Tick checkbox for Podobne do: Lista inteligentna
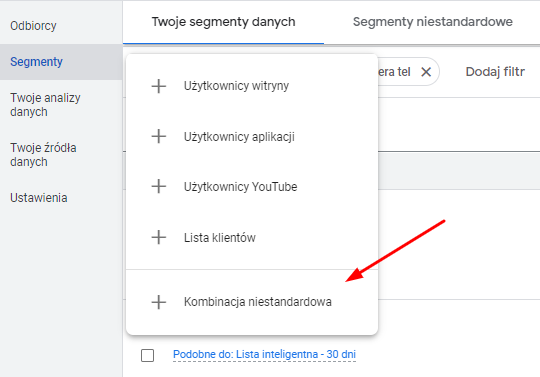The width and height of the screenshot is (540, 377). click(x=147, y=355)
